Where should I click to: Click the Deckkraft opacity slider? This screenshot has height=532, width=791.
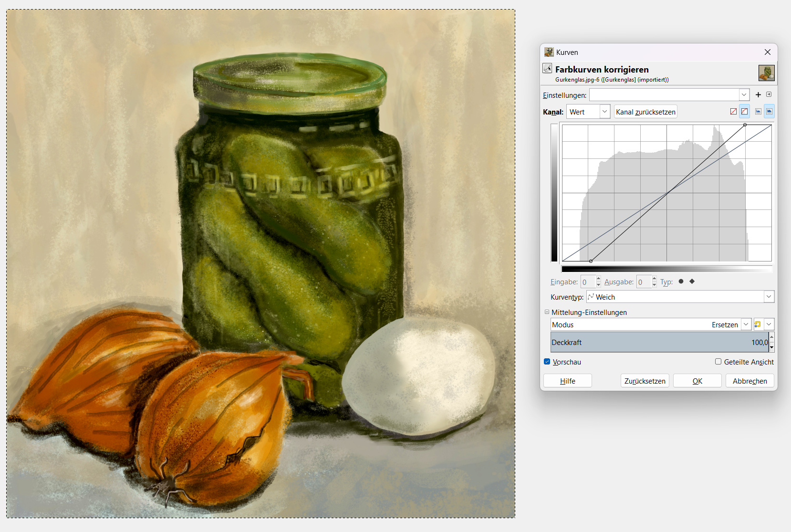[659, 342]
